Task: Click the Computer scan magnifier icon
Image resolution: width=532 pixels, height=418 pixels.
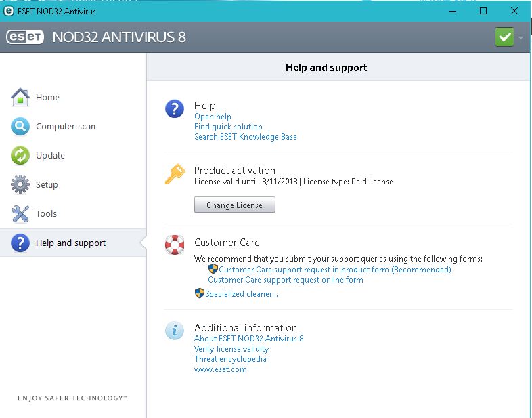Action: pyautogui.click(x=20, y=127)
